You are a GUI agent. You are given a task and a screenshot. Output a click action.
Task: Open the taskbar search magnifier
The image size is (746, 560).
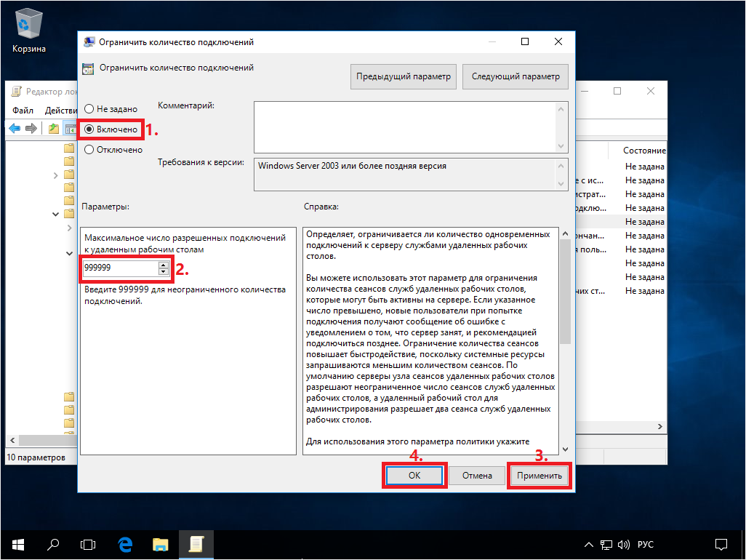click(x=53, y=544)
